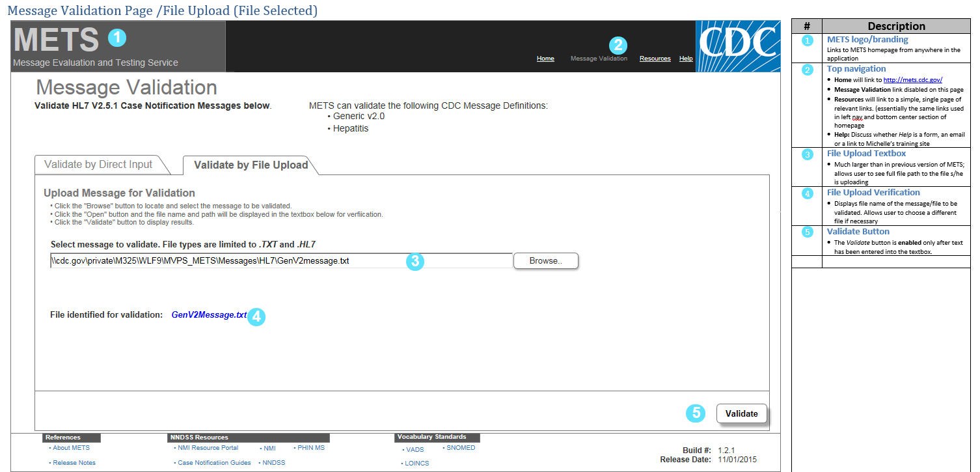Click the Message Validation navigation link
This screenshot has width=980, height=472.
click(x=599, y=59)
